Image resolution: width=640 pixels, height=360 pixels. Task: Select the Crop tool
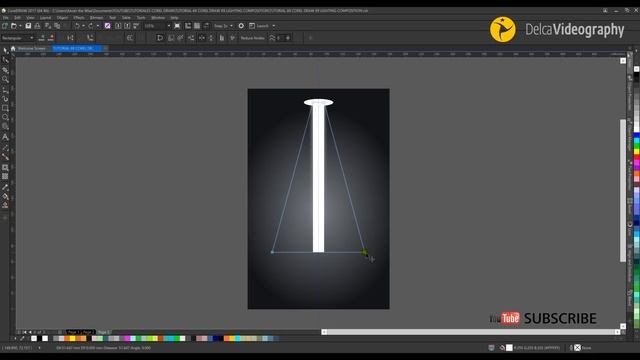tap(5, 70)
